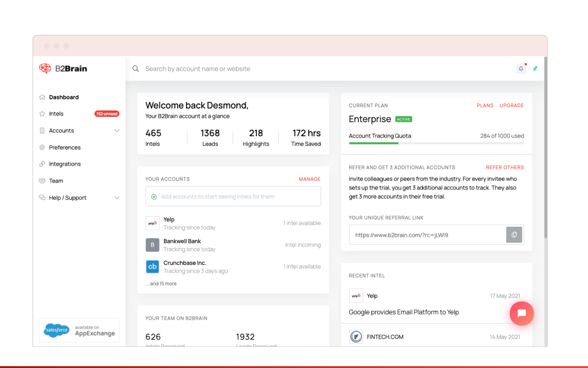The image size is (588, 368).
Task: Click the MANAGE link for Your Accounts
Action: [x=310, y=179]
